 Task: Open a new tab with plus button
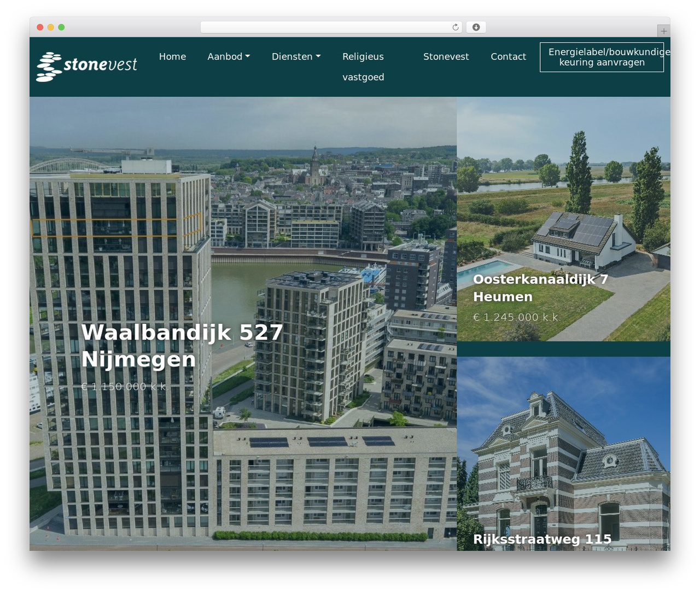click(x=663, y=31)
